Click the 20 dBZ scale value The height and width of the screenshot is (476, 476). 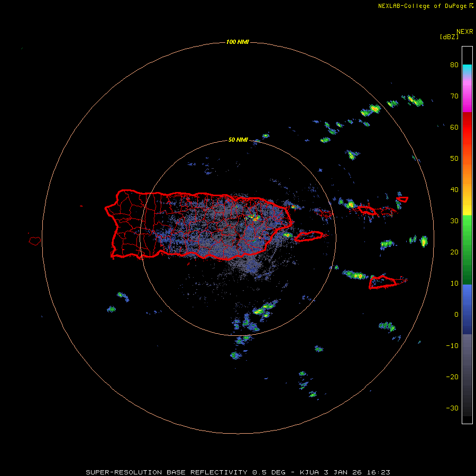[x=454, y=252]
